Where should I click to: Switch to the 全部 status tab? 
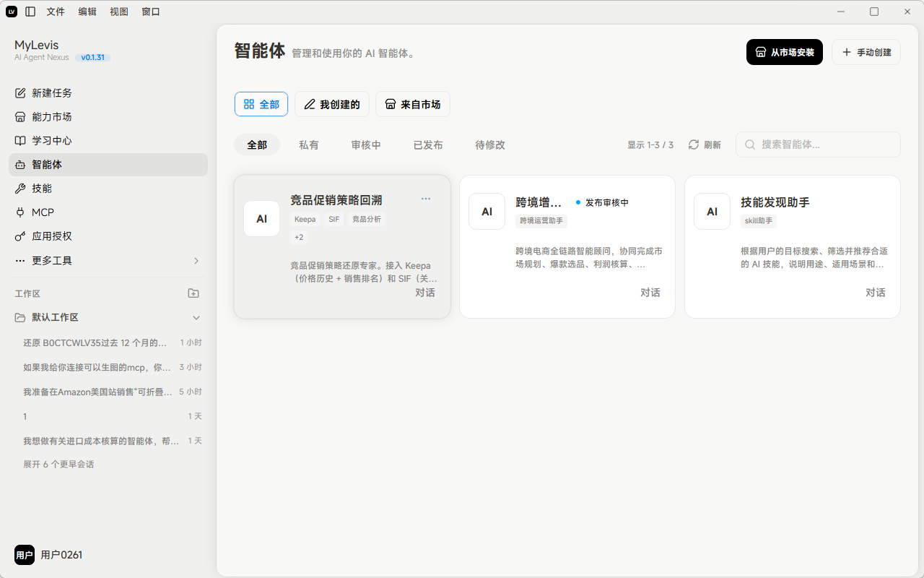pyautogui.click(x=257, y=144)
